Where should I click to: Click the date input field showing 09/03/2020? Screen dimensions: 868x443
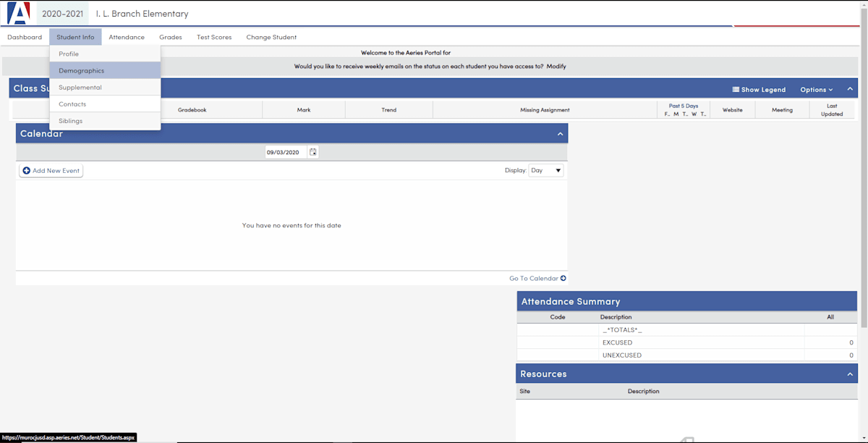tap(286, 151)
